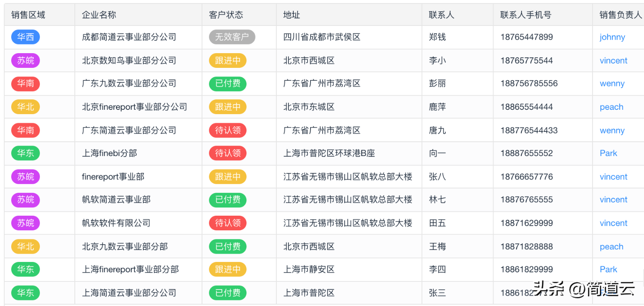
Task: Open the wenny link in the 彭丽 row
Action: [x=612, y=84]
